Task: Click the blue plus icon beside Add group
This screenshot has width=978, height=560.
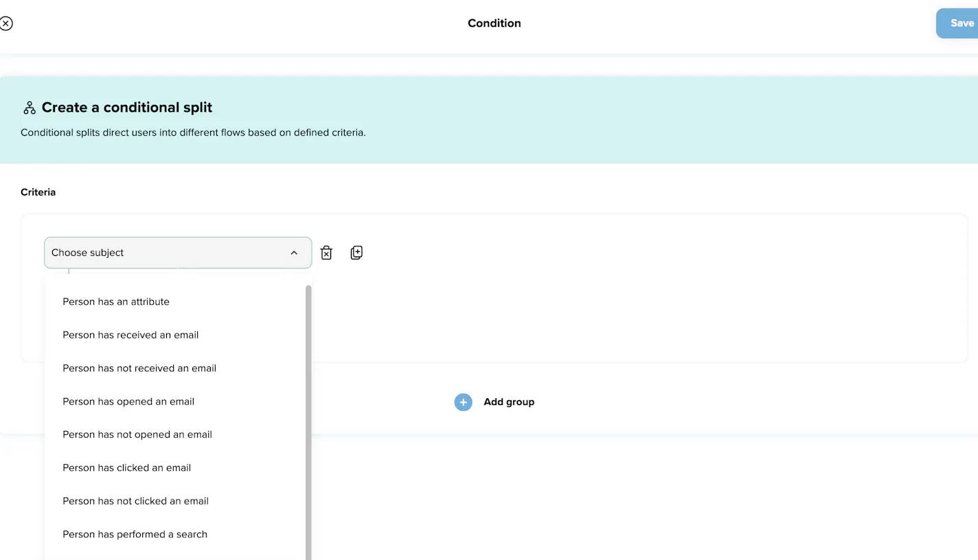Action: tap(463, 402)
